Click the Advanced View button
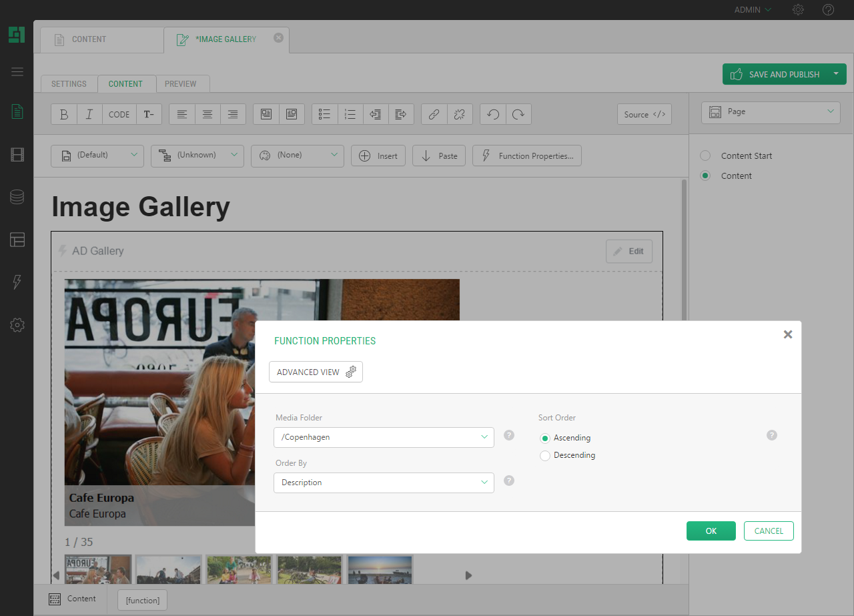This screenshot has height=616, width=854. click(x=316, y=372)
